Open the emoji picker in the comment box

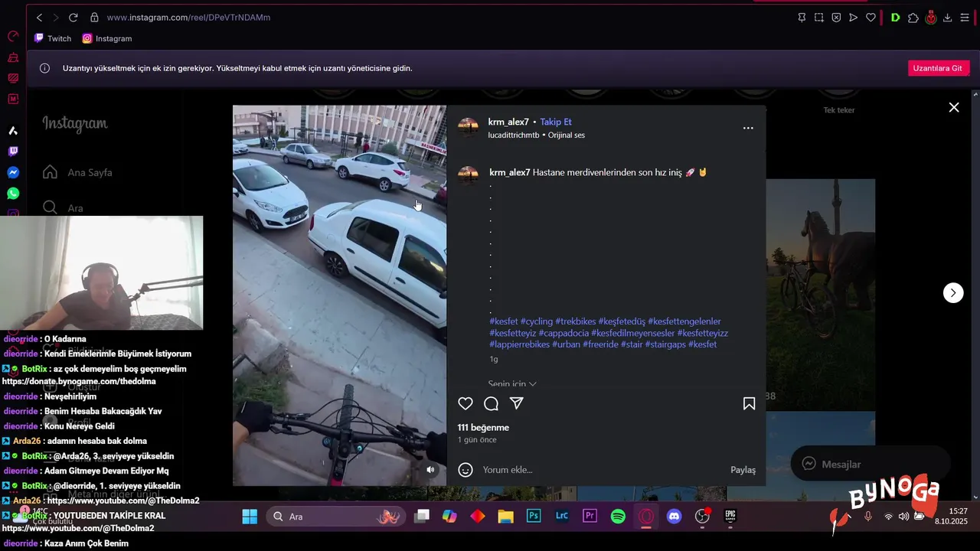point(465,470)
